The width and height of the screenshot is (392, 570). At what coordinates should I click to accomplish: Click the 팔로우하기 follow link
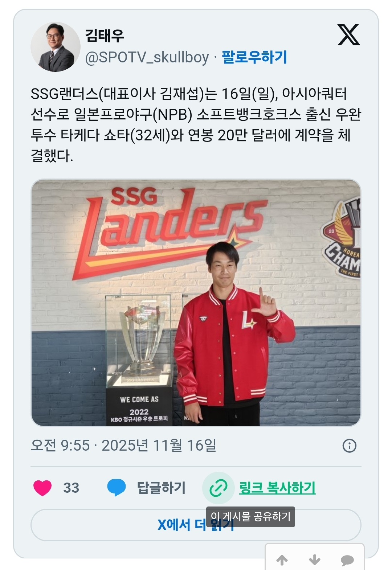254,57
